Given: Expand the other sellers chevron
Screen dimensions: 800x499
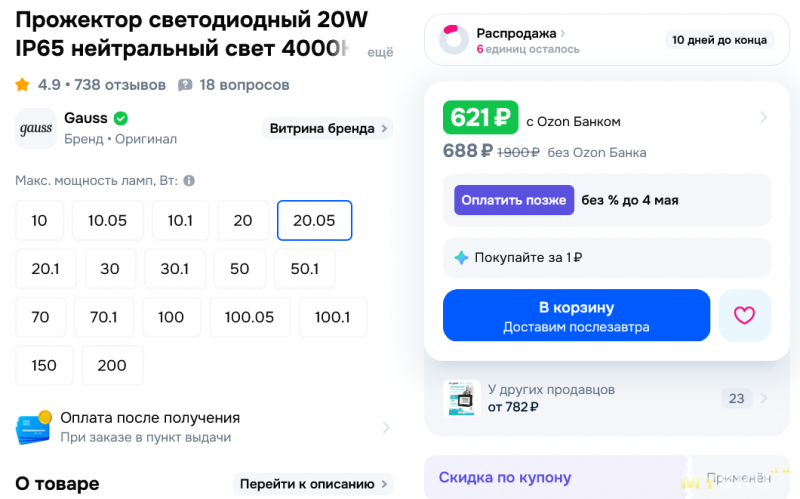Looking at the screenshot, I should click(763, 398).
